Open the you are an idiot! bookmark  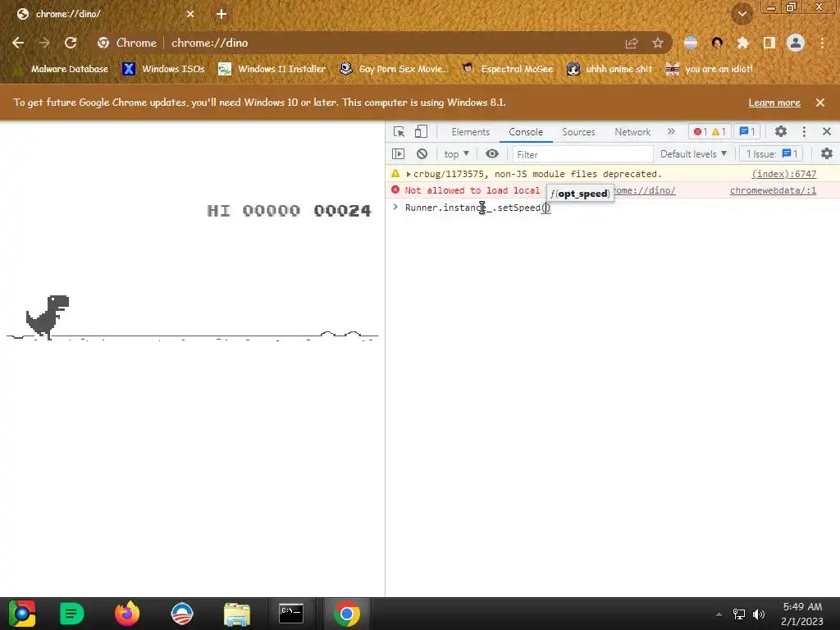coord(709,69)
